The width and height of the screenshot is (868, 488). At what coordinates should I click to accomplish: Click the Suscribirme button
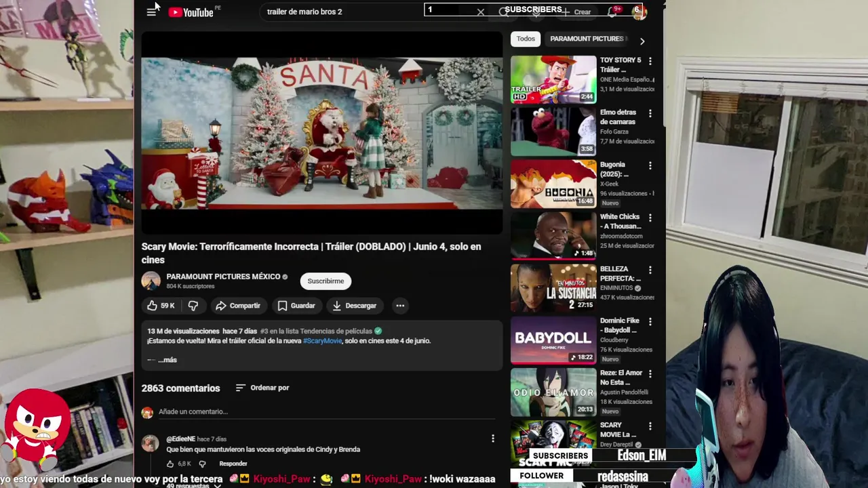click(x=325, y=281)
